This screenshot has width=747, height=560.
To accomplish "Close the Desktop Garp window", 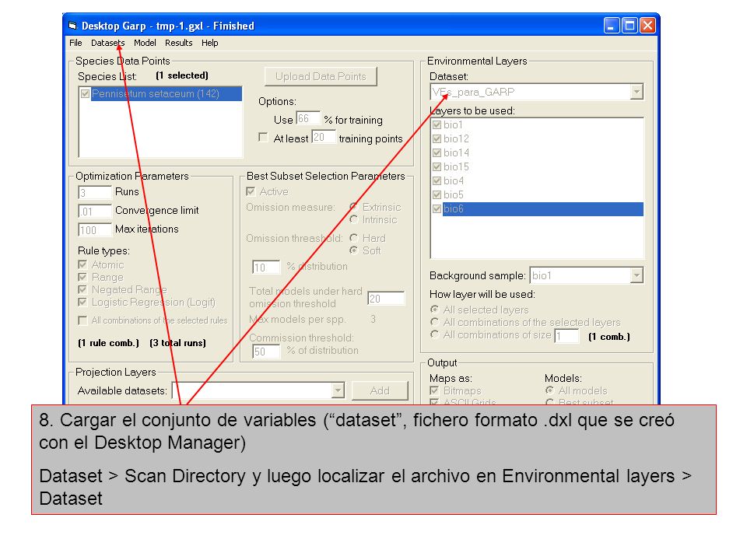I will click(647, 25).
